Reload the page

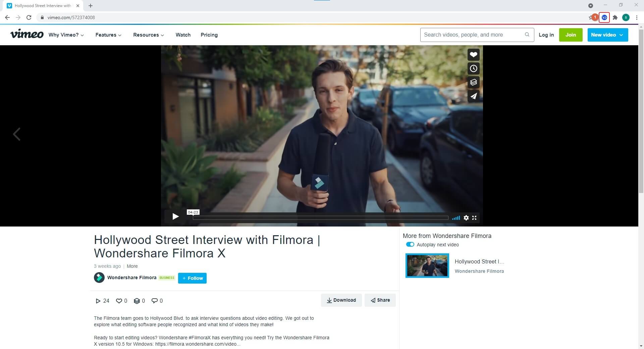click(x=29, y=17)
